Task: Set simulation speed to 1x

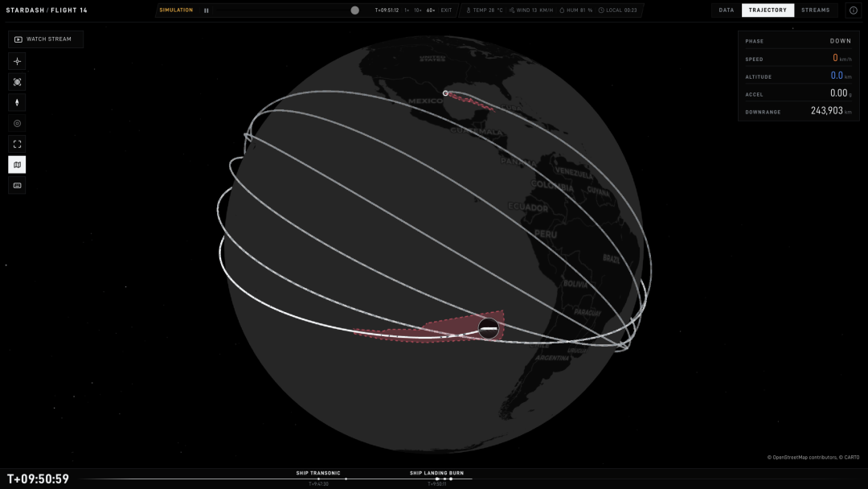Action: 407,10
